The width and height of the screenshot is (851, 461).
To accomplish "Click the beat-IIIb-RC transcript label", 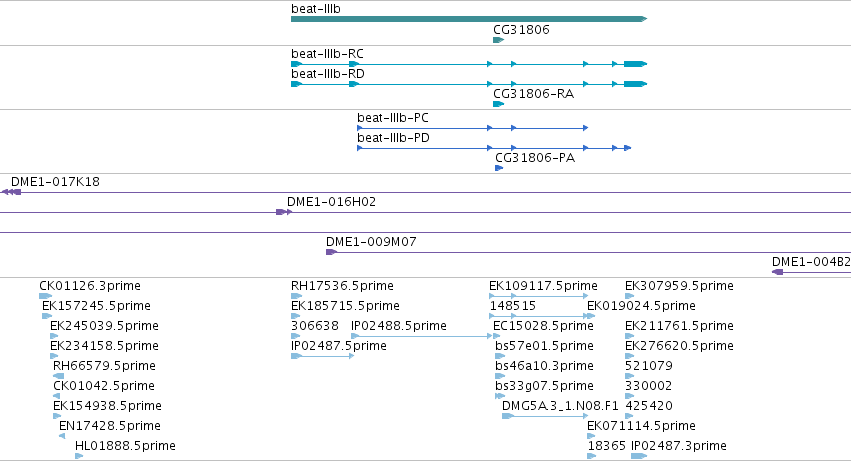I will pyautogui.click(x=327, y=54).
